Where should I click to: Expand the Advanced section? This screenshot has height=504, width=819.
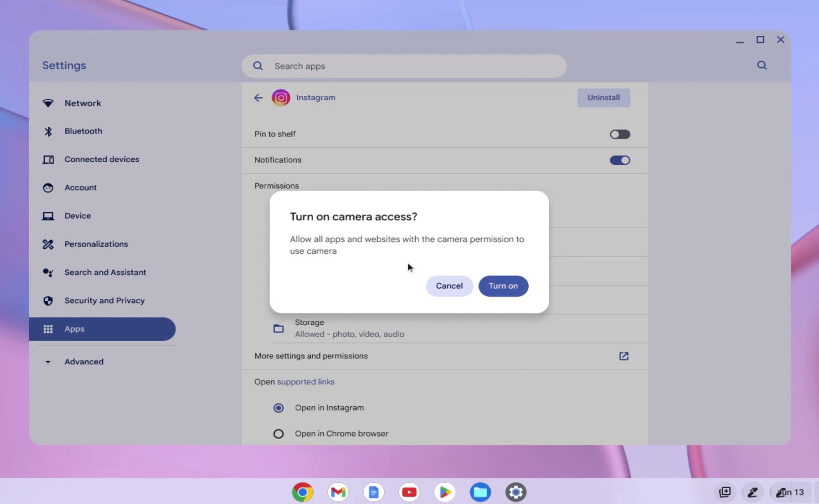click(x=84, y=362)
